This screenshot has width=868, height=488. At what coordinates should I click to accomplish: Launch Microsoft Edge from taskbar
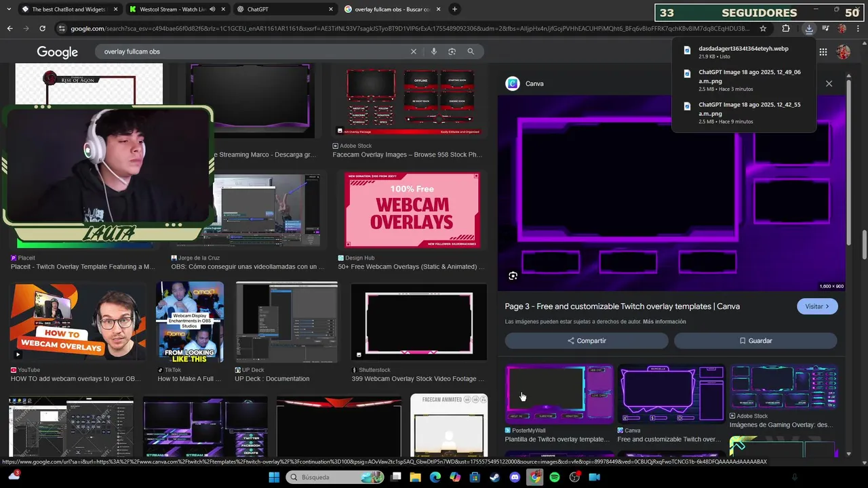pos(435,477)
